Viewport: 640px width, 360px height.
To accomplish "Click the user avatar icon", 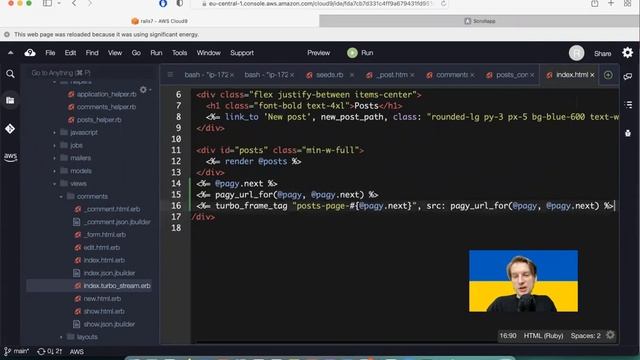I will pos(576,53).
